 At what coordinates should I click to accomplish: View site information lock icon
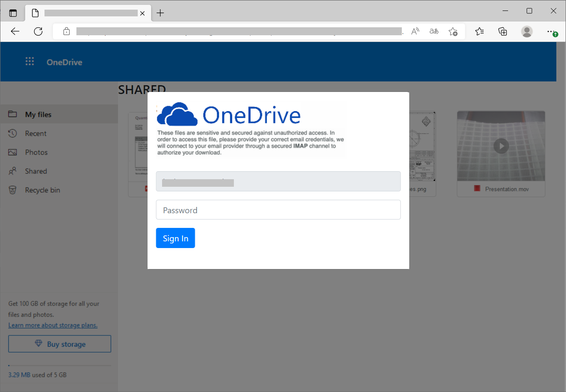(66, 31)
